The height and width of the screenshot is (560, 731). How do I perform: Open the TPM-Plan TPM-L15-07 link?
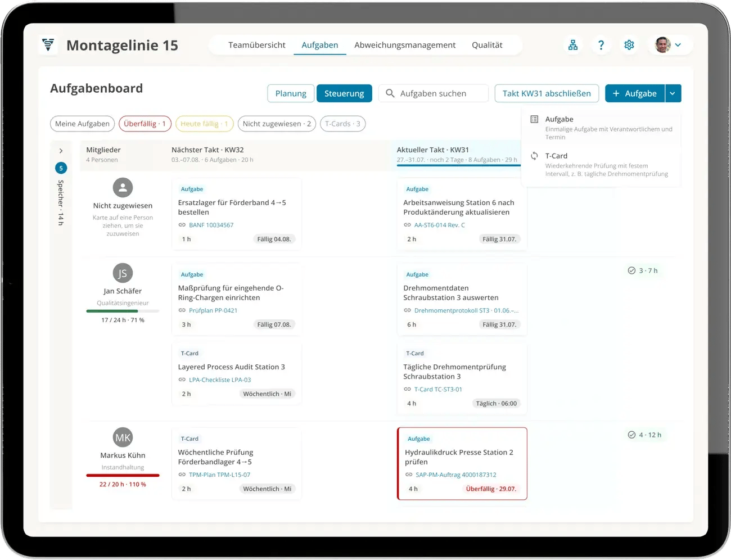(219, 475)
